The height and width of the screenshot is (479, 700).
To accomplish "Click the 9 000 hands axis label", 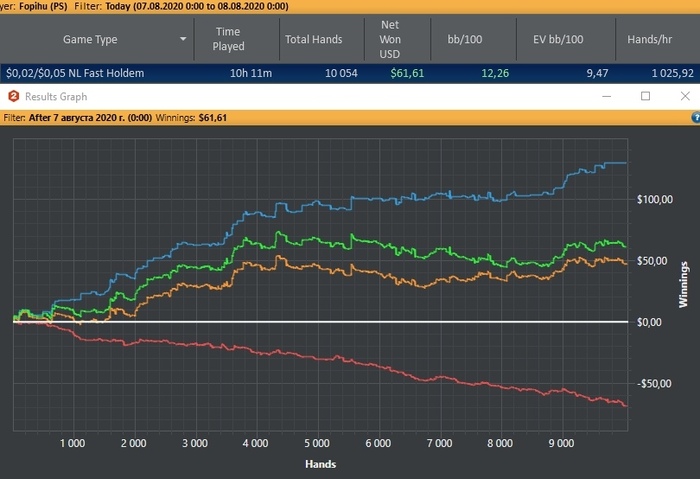I will pos(561,443).
